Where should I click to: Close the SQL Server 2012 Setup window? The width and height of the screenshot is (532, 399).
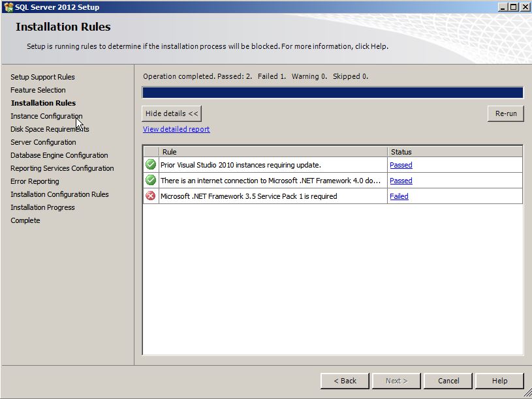[525, 7]
